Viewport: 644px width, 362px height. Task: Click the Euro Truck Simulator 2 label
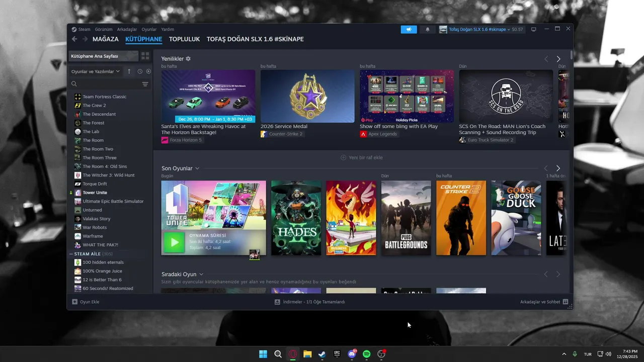[x=490, y=140]
